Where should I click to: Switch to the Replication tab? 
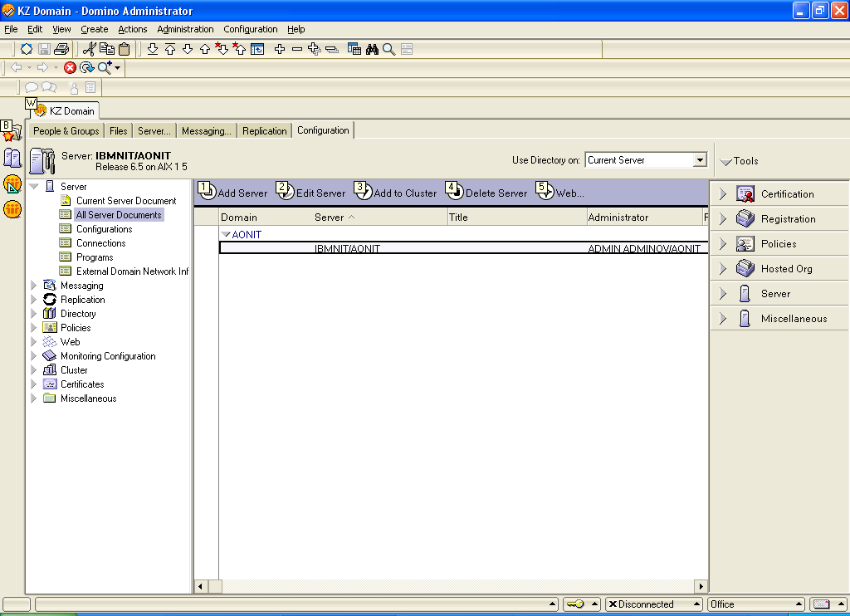[265, 130]
